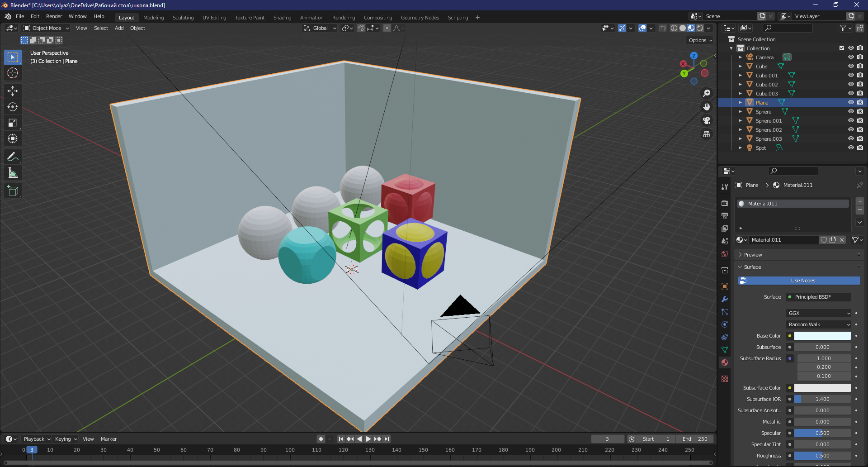This screenshot has width=868, height=467.
Task: Activate the Cursor tool
Action: click(13, 73)
